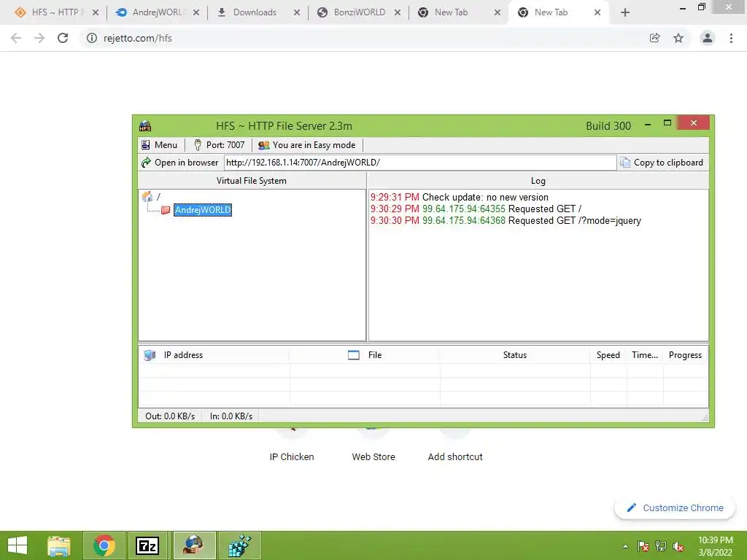
Task: Click the HFS taskbar icon
Action: point(194,545)
